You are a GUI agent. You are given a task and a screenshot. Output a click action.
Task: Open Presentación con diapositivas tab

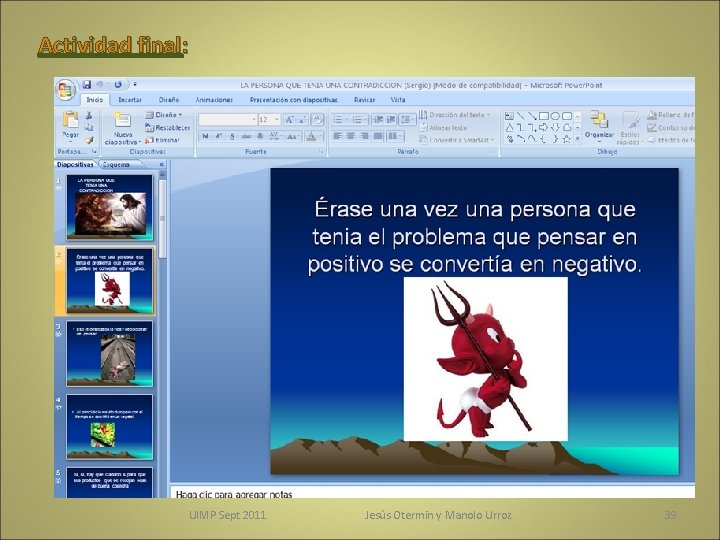293,100
